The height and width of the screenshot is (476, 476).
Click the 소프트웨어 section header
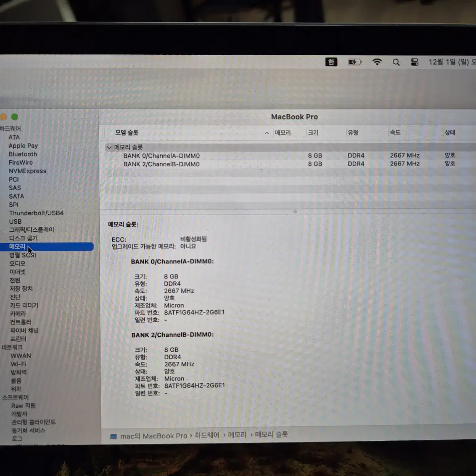tap(15, 397)
